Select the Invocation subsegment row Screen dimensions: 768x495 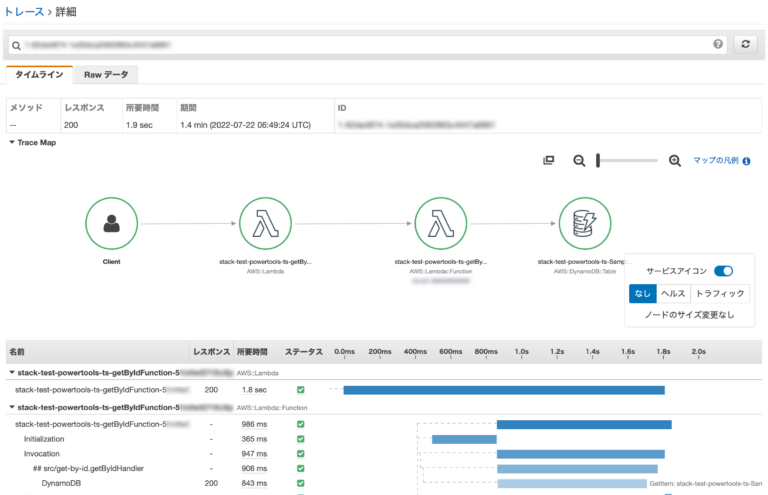[x=42, y=453]
